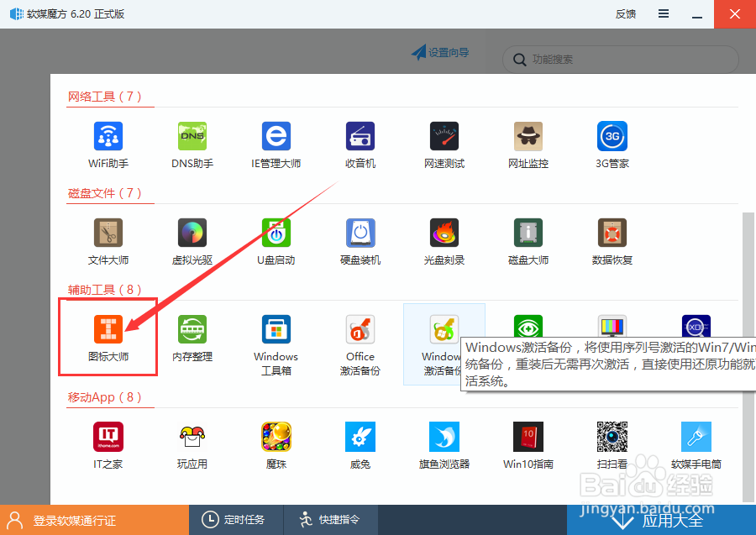Open 威兔 app
The image size is (756, 535).
point(360,445)
